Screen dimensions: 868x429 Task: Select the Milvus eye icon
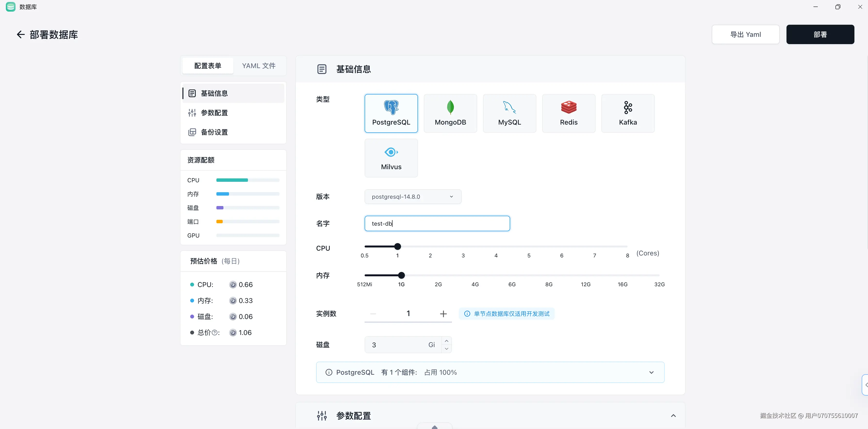tap(391, 152)
